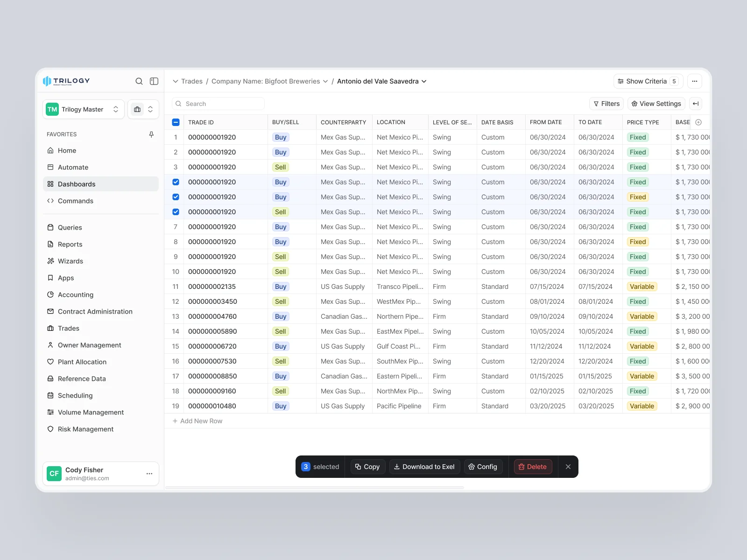Open Reports in the sidebar
The height and width of the screenshot is (560, 747).
click(101, 244)
